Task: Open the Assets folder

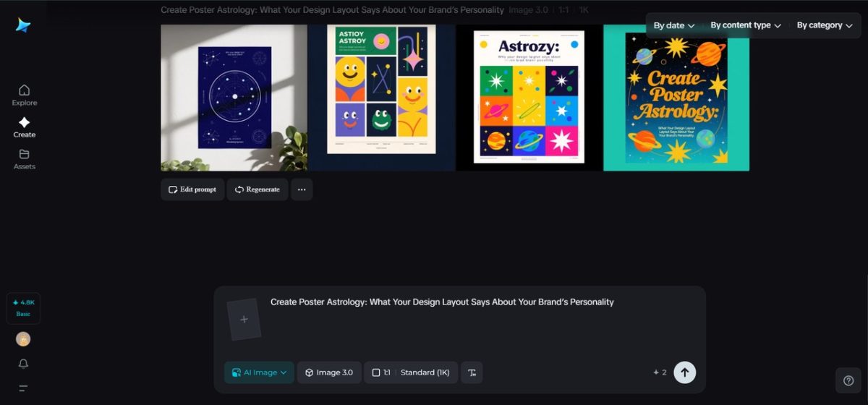Action: tap(24, 158)
